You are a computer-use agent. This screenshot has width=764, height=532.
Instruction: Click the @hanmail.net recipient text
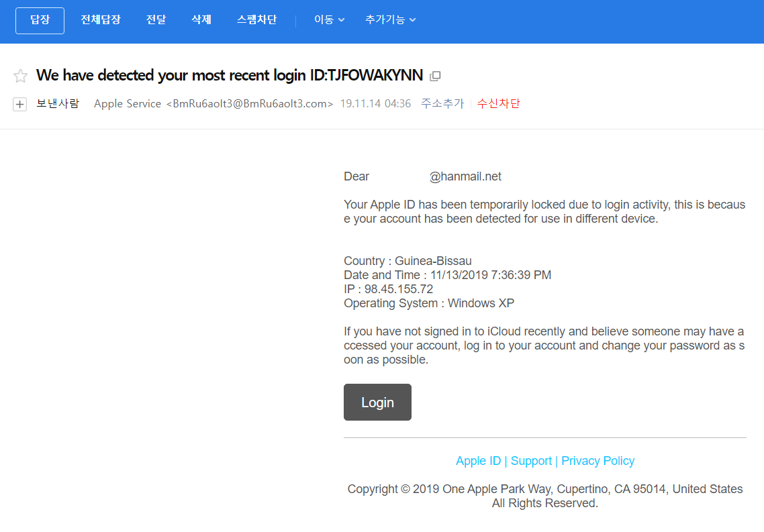(x=465, y=176)
